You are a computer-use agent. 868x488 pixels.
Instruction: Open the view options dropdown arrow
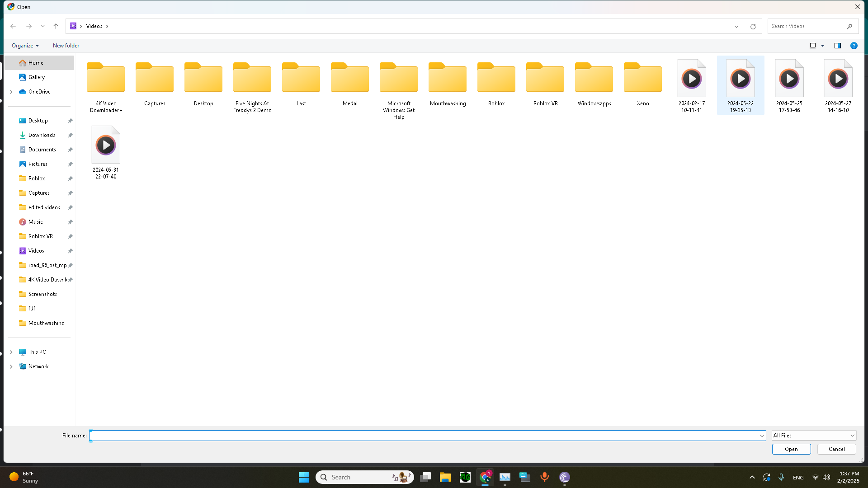click(822, 46)
